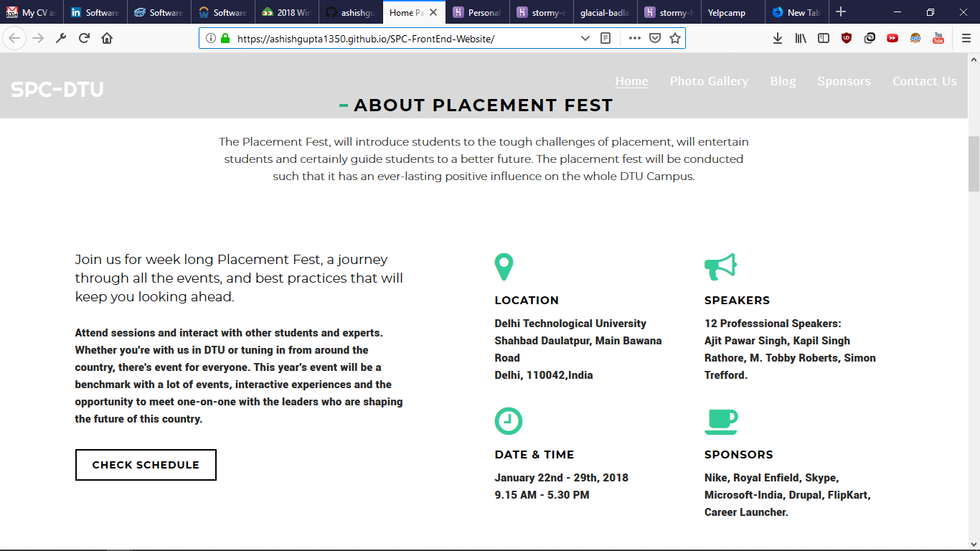980x551 pixels.
Task: Click the page actions ellipsis in address bar
Action: [634, 38]
